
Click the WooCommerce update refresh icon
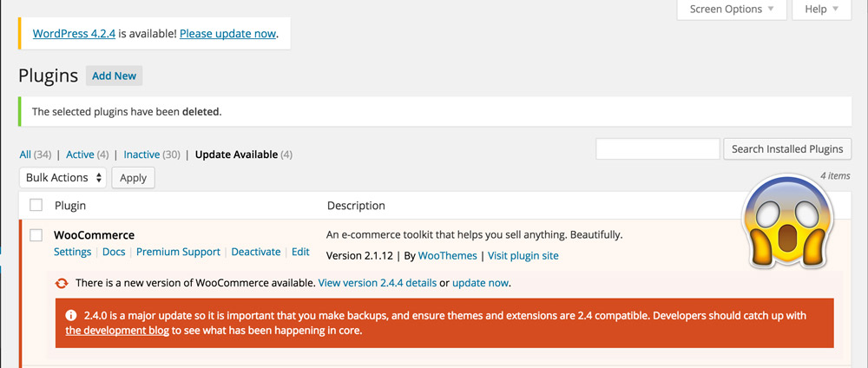coord(62,283)
